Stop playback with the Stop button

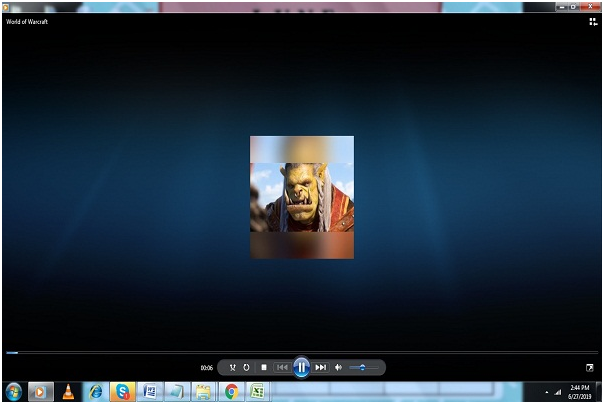coord(264,367)
